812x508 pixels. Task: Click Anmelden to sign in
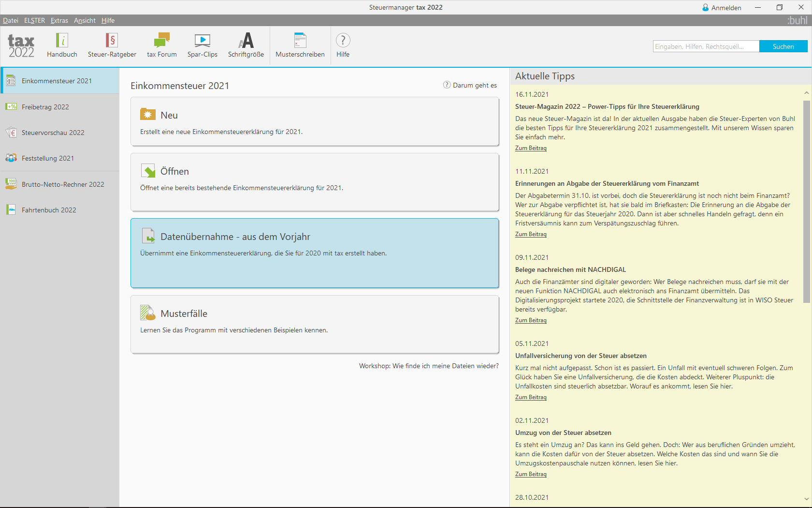click(726, 8)
